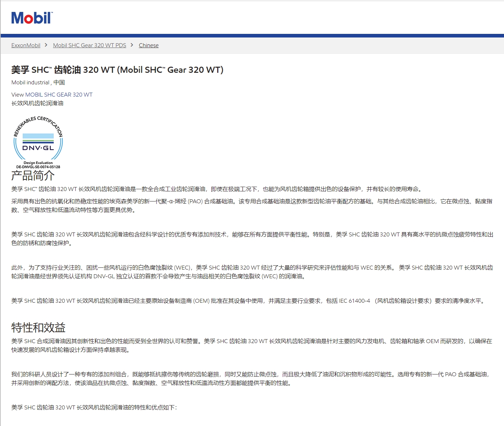
Task: Click the paragraph mentioning IEC 61400-4
Action: pyautogui.click(x=249, y=301)
